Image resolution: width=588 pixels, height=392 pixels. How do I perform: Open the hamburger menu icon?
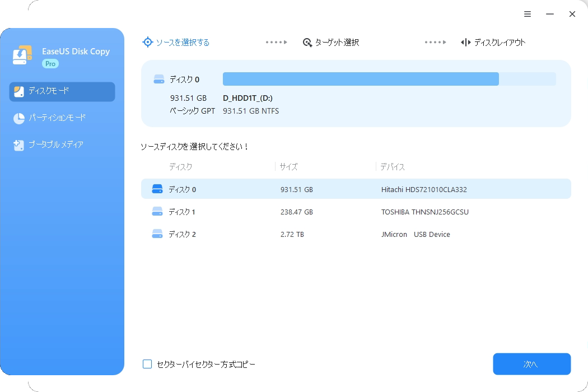coord(528,14)
